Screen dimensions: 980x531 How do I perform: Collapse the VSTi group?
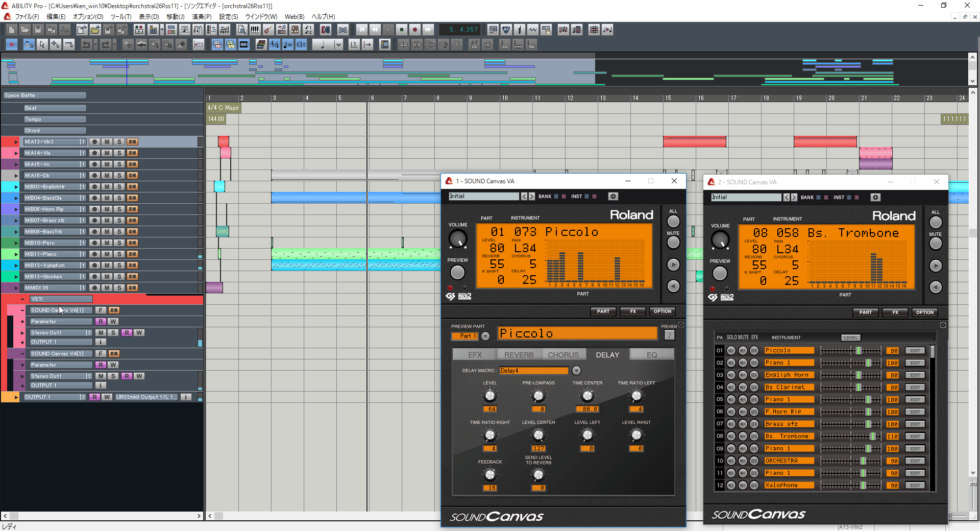[22, 299]
